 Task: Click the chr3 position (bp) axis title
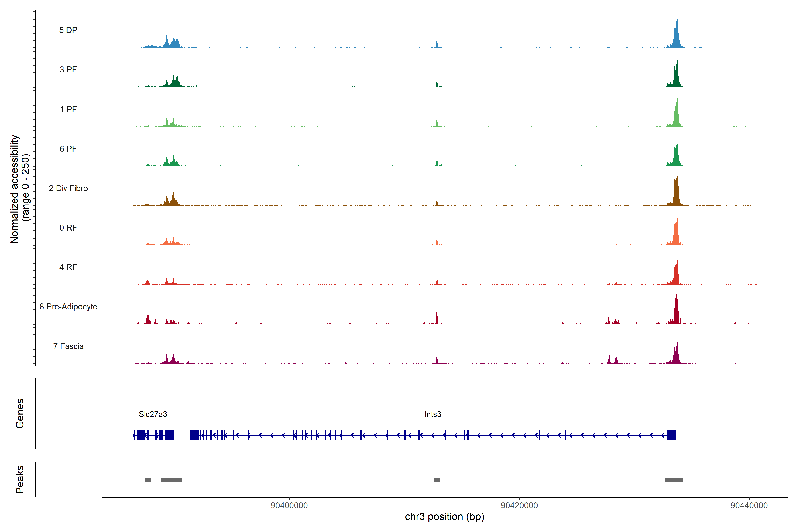(444, 517)
